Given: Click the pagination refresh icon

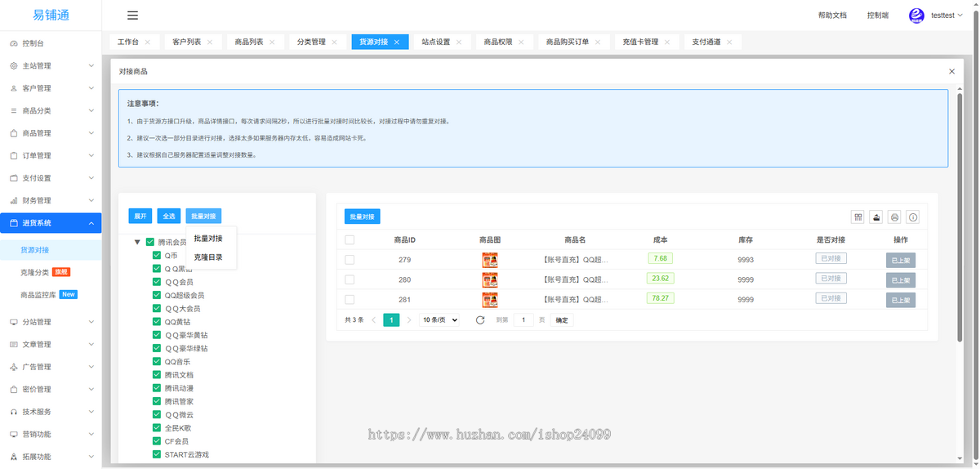Looking at the screenshot, I should tap(480, 320).
